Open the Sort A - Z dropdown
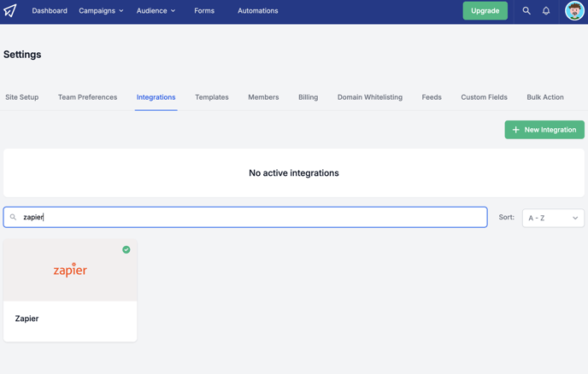The image size is (588, 374). pos(553,218)
